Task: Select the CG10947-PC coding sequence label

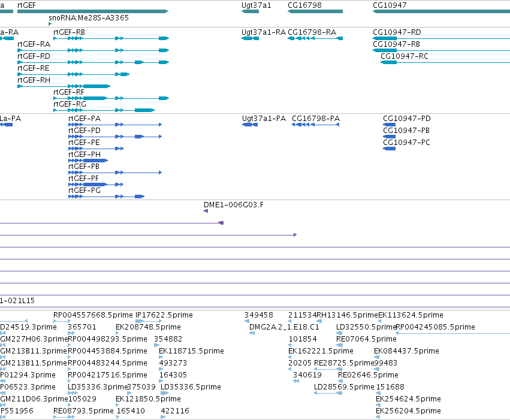Action: coord(406,143)
